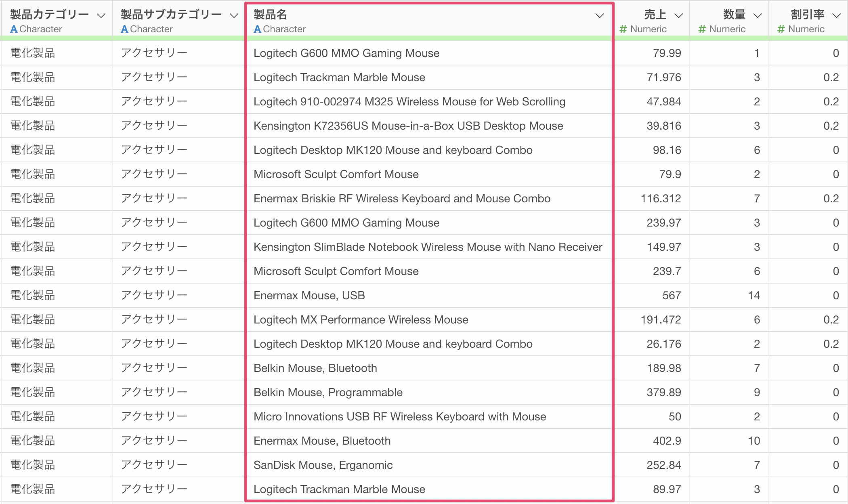Click the quantity value 1
The image size is (848, 504).
757,53
